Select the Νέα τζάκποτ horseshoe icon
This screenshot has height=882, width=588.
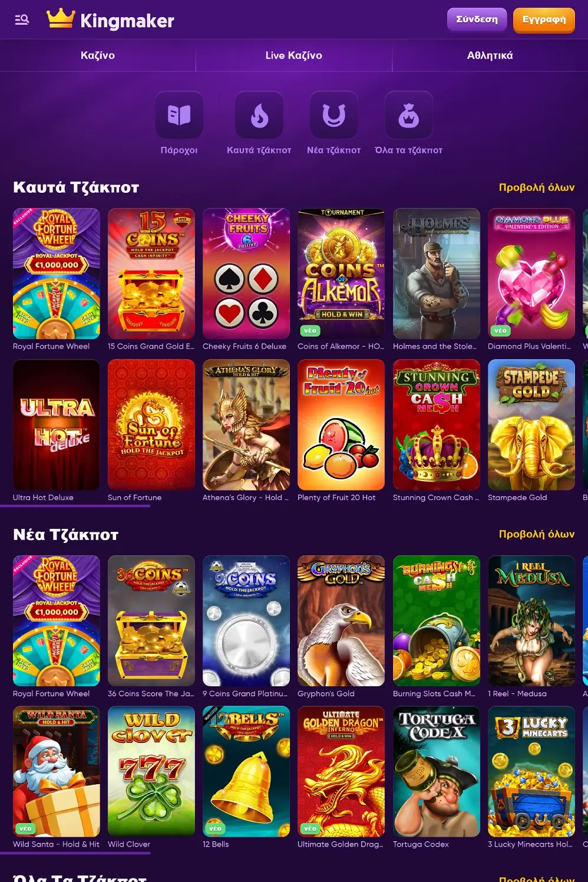pyautogui.click(x=334, y=115)
